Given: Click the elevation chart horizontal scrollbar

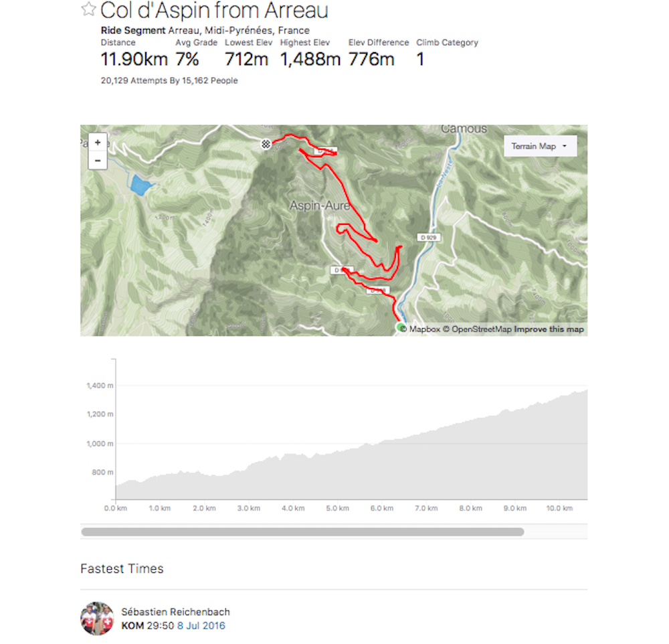Looking at the screenshot, I should [302, 532].
